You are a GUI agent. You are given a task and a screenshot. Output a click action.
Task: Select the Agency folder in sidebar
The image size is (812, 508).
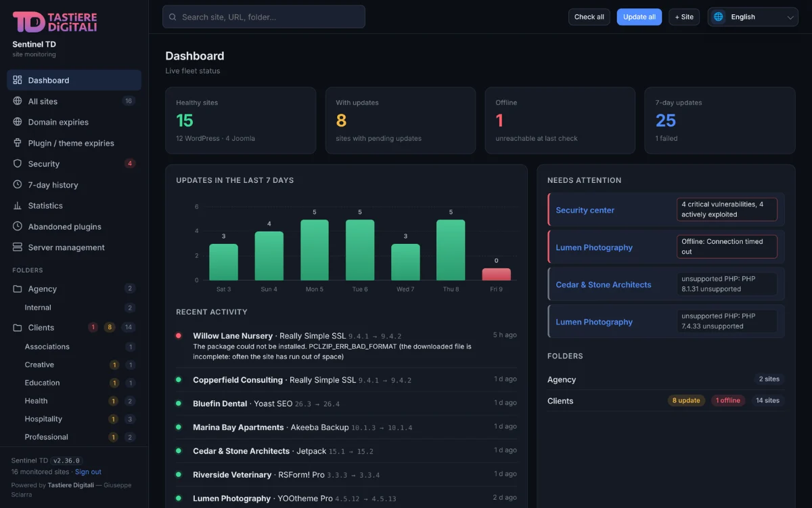[74, 289]
